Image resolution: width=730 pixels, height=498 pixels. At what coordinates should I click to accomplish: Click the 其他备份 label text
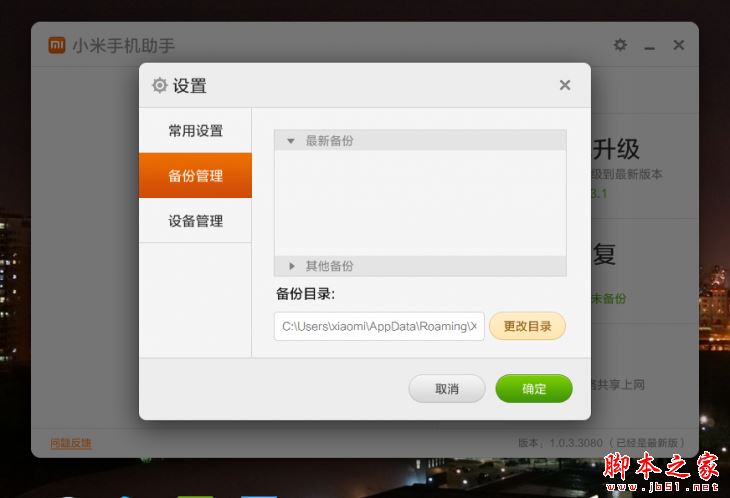(x=329, y=266)
